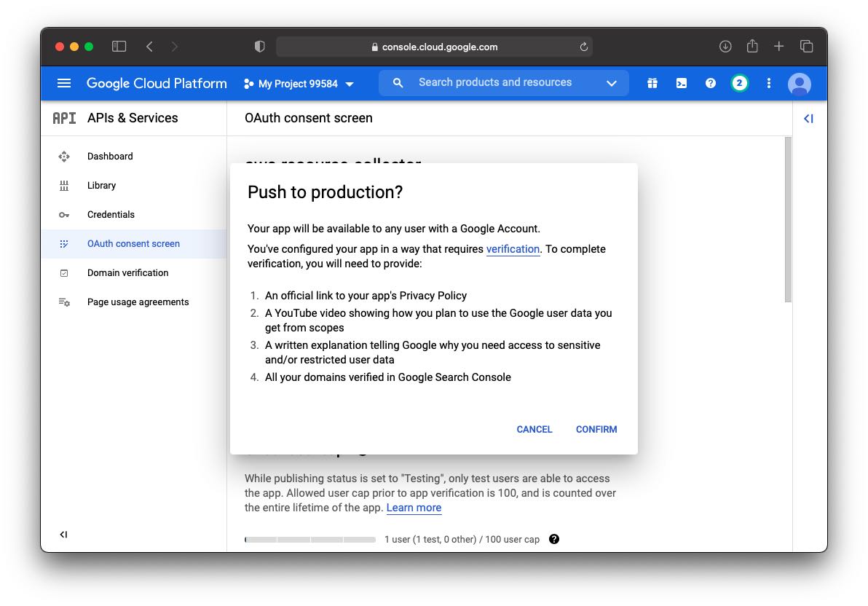Click the Page usage agreements gear icon
868x606 pixels.
64,302
